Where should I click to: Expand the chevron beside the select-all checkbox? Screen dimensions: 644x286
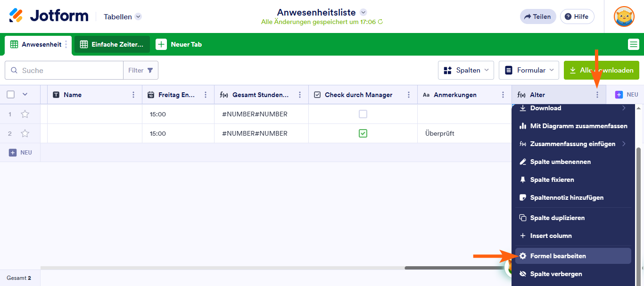tap(25, 94)
